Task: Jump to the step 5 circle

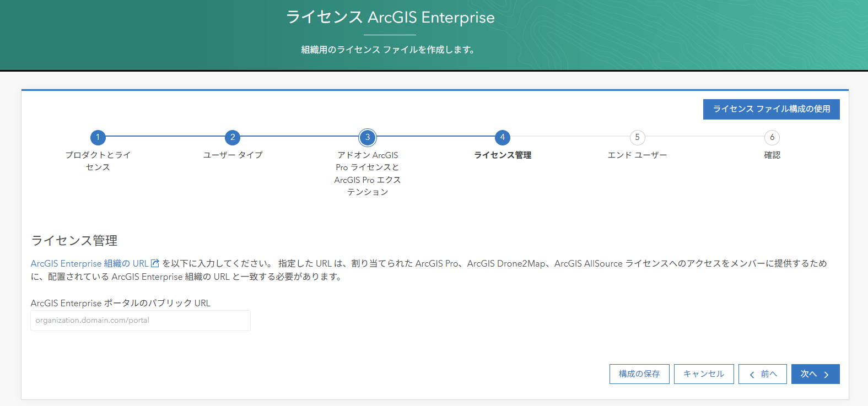Action: pyautogui.click(x=637, y=137)
